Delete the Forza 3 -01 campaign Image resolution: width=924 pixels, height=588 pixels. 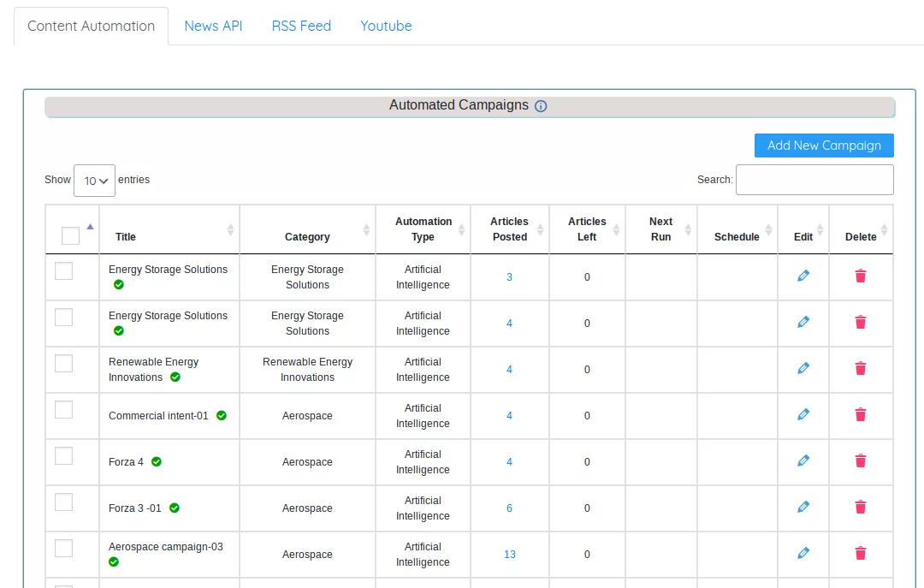point(861,507)
